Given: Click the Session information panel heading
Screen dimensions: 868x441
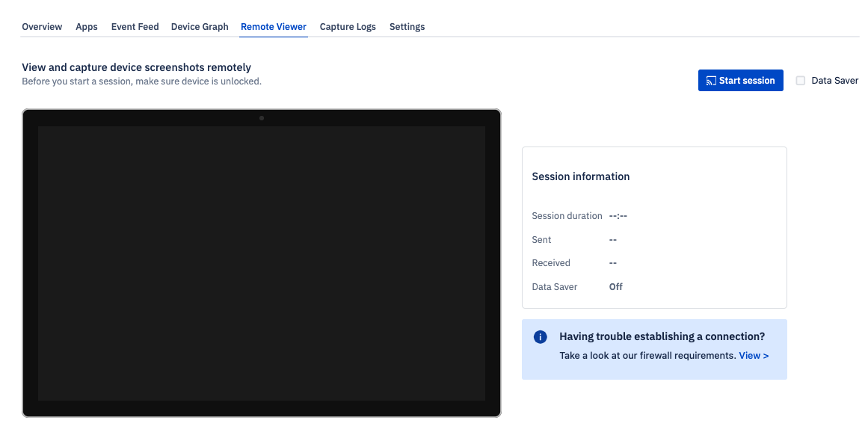Looking at the screenshot, I should (581, 176).
